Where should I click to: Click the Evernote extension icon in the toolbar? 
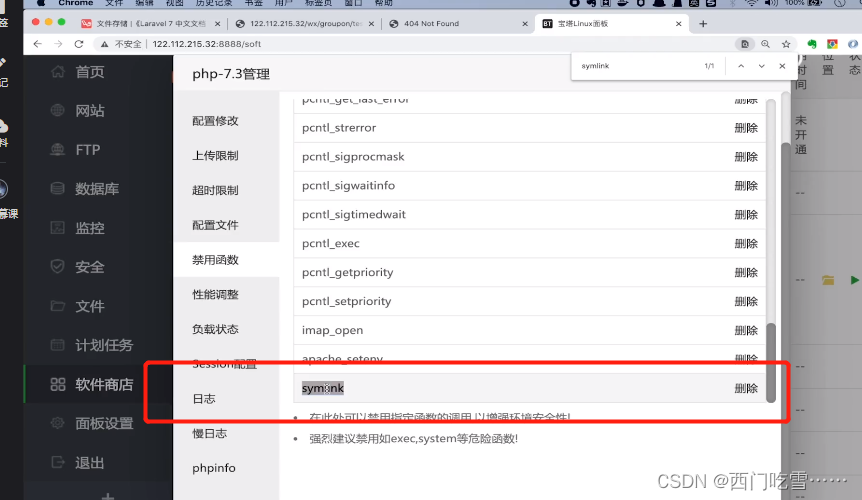812,44
